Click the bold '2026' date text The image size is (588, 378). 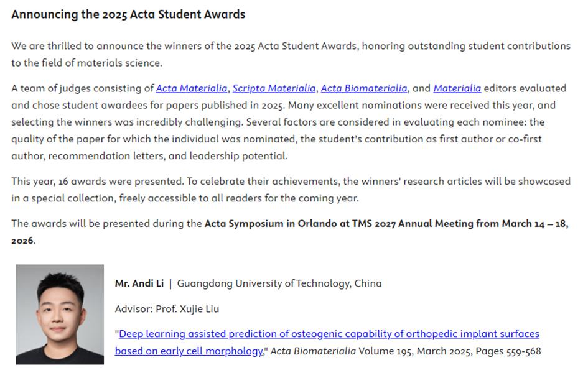pyautogui.click(x=22, y=241)
